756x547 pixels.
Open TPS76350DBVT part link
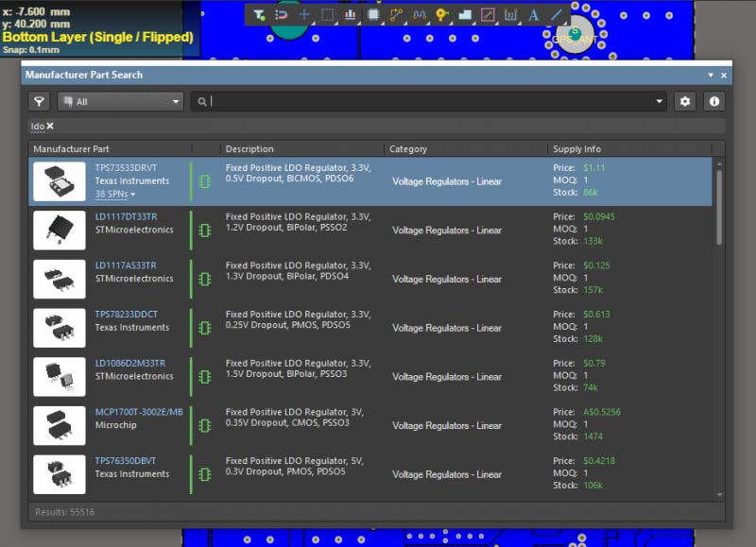pyautogui.click(x=126, y=461)
